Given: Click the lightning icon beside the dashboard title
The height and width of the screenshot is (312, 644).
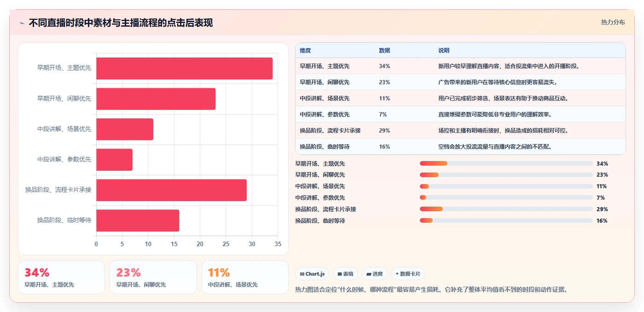Looking at the screenshot, I should [x=22, y=23].
